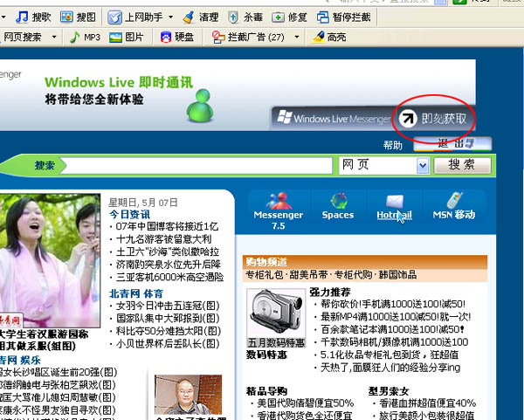Image resolution: width=524 pixels, height=420 pixels.
Task: Open 千款数码相机/摄像机满1000送100 offer
Action: point(395,342)
